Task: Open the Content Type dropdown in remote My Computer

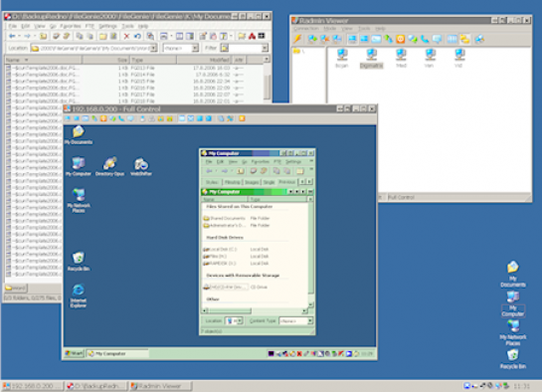Action: point(310,320)
